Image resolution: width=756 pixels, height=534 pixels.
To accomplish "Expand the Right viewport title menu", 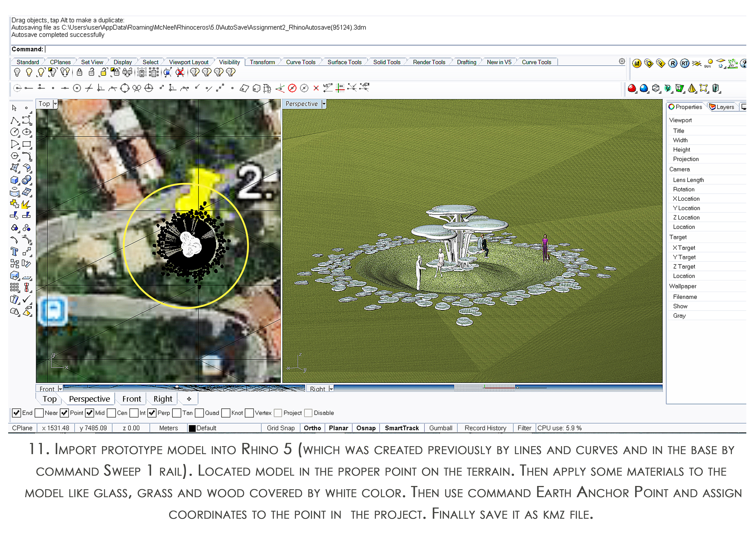I will 331,389.
